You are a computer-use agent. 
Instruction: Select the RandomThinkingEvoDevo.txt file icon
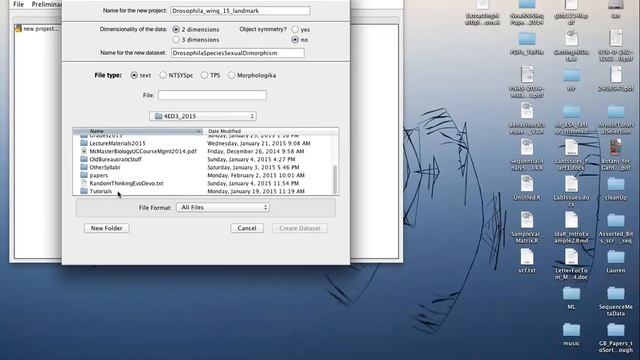point(84,183)
